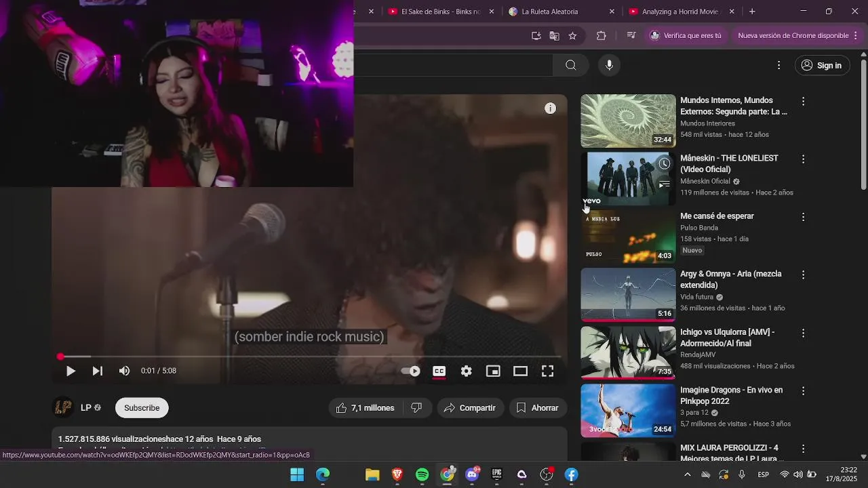This screenshot has width=868, height=488.
Task: Open Måneskin THE LONELIEST video title
Action: (x=729, y=163)
